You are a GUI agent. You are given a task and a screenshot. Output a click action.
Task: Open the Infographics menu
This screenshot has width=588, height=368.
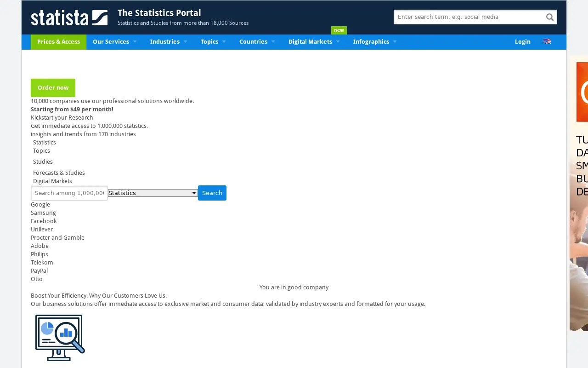pos(374,42)
